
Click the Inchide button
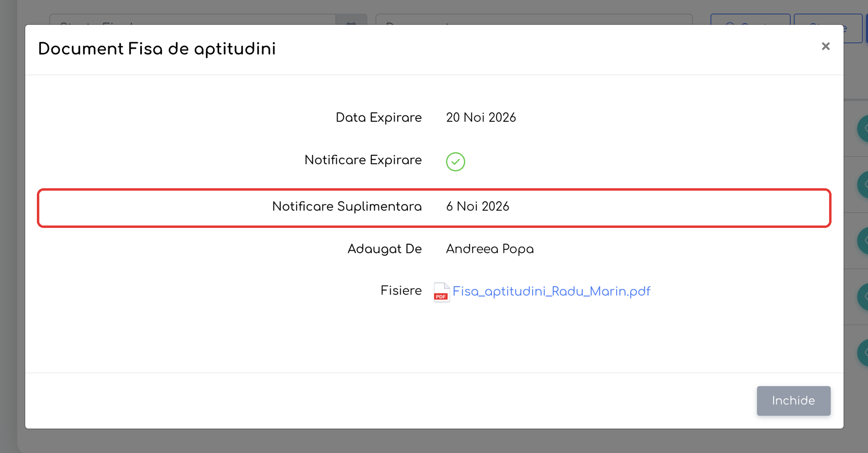tap(793, 400)
